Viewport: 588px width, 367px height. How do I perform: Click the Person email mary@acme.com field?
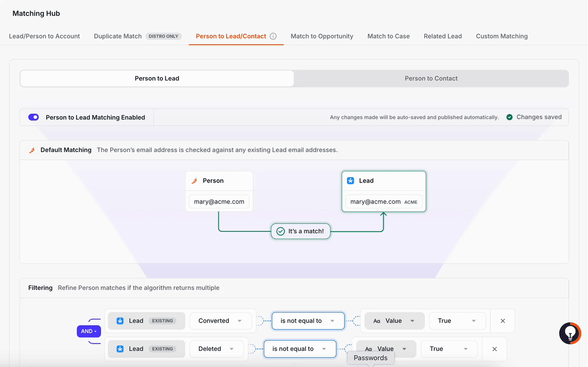tap(219, 202)
